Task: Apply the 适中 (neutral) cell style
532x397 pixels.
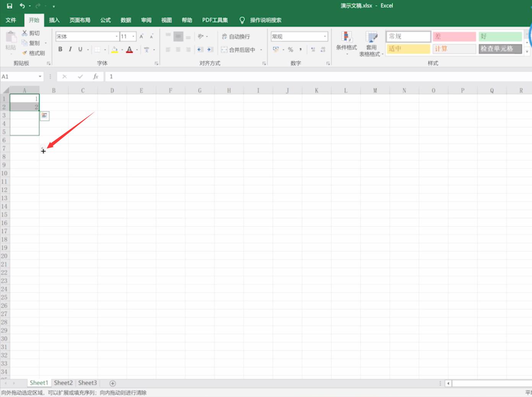Action: [x=408, y=49]
